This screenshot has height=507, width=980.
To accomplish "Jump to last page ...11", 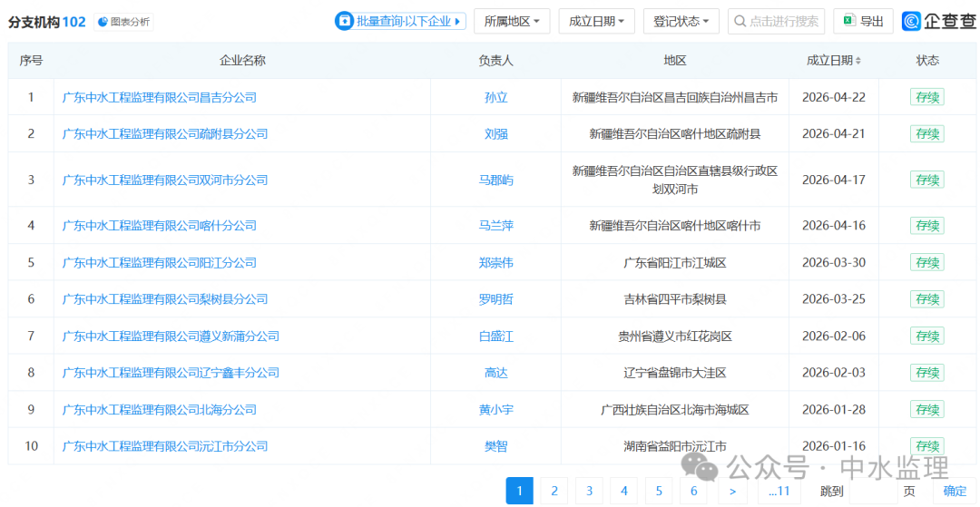I will [779, 491].
